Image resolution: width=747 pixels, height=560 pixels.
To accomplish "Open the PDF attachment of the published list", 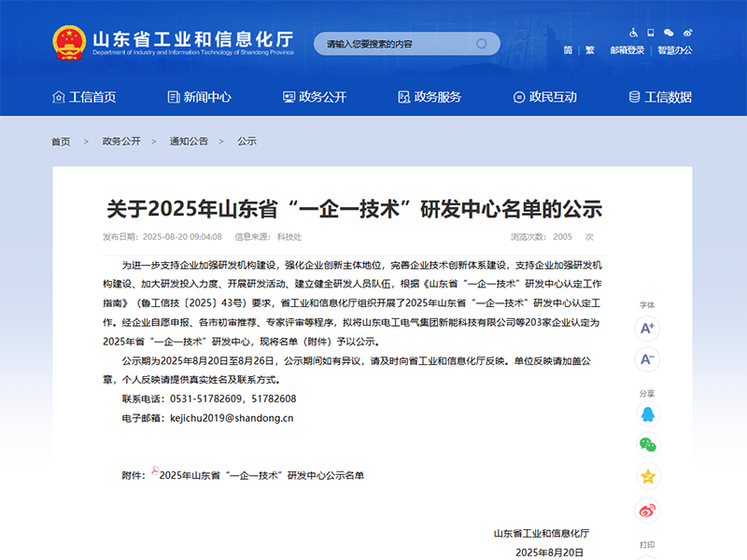I will tap(263, 475).
